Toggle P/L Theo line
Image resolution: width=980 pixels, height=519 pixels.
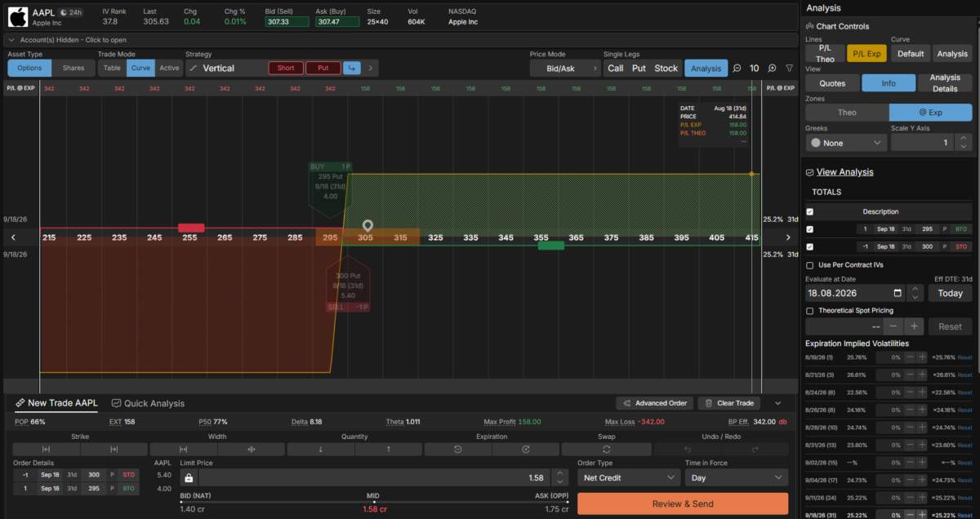[825, 54]
